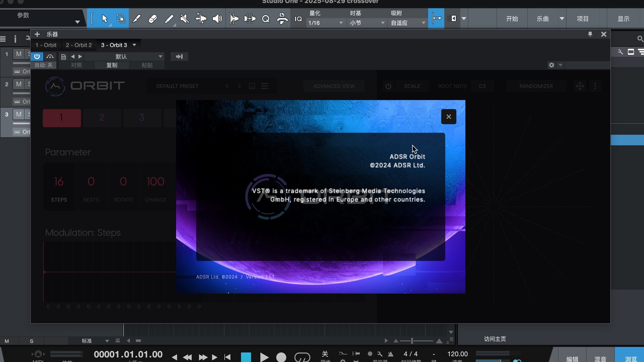Select the Arrow tool in toolbar

coord(104,19)
